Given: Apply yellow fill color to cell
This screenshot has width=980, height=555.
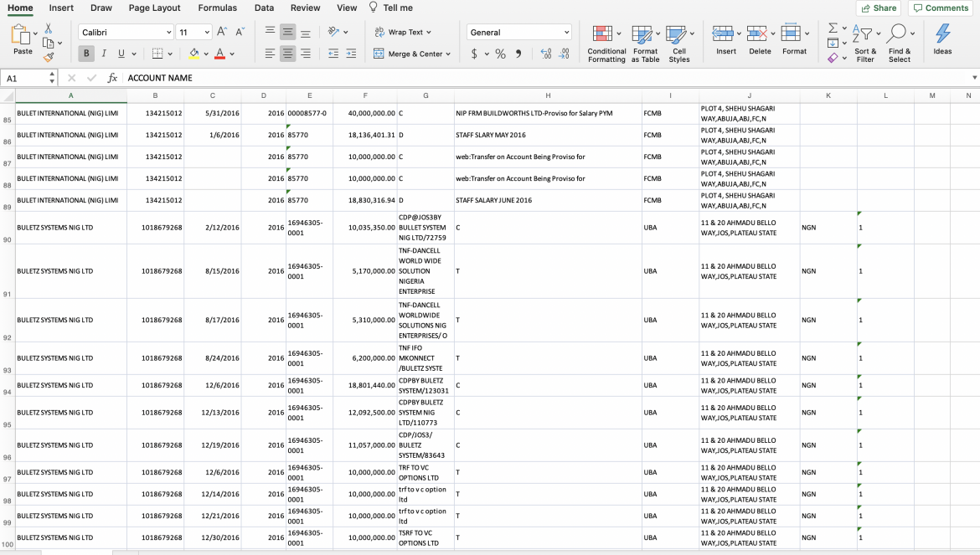Looking at the screenshot, I should click(x=194, y=54).
